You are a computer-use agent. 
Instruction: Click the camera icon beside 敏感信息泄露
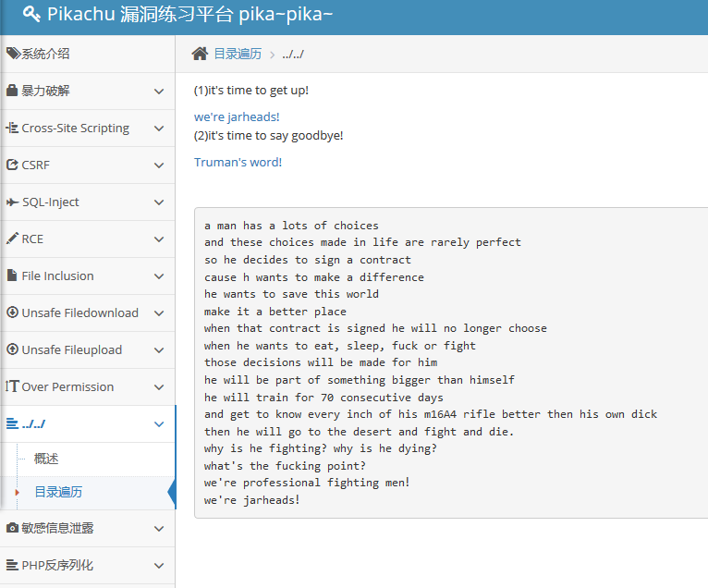pyautogui.click(x=13, y=528)
